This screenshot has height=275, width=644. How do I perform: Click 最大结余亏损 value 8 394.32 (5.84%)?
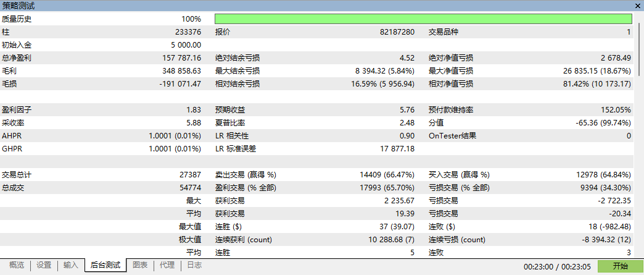[x=385, y=71]
